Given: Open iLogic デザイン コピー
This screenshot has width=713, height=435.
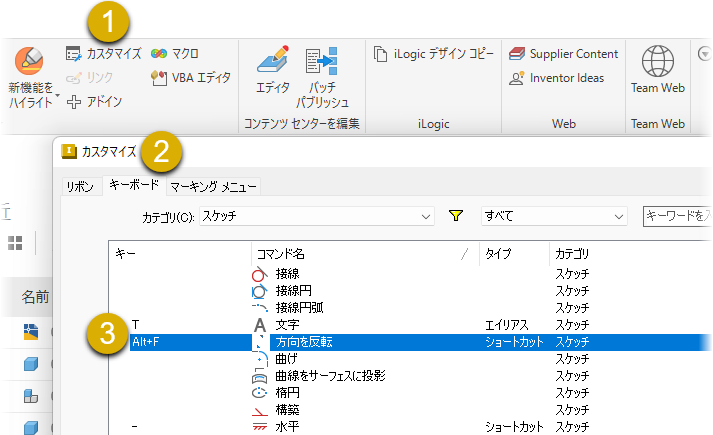Looking at the screenshot, I should tap(433, 54).
